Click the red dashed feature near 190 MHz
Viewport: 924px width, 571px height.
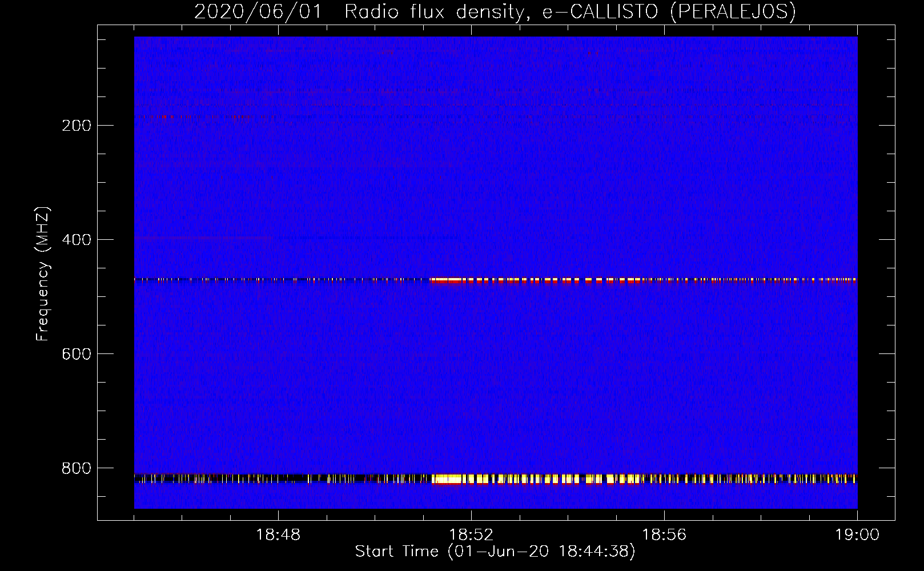[x=206, y=116]
